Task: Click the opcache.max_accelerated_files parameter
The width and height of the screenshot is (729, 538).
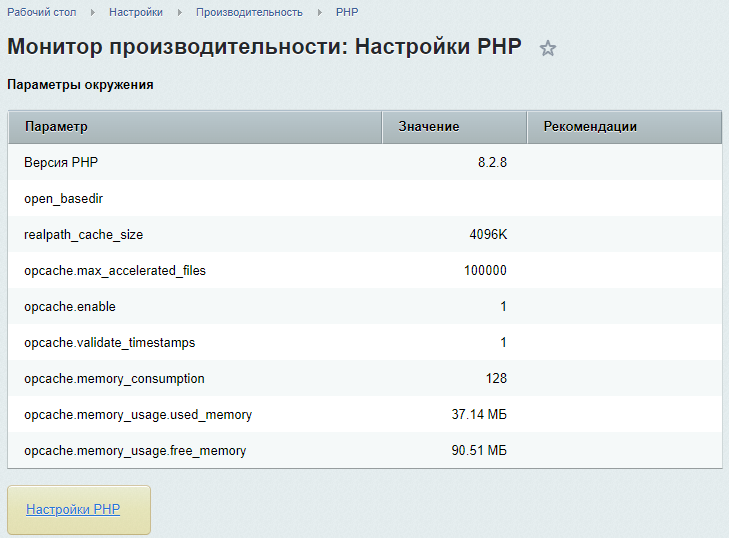Action: (115, 271)
